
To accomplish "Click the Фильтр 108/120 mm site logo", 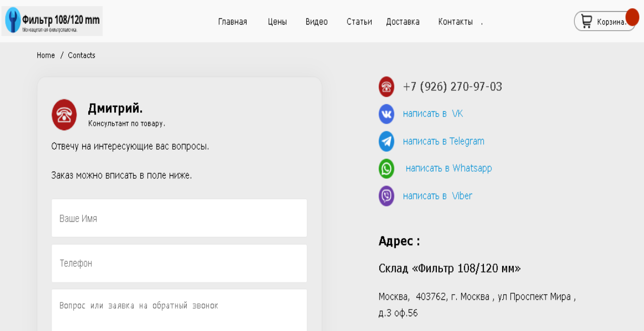I will pos(52,21).
